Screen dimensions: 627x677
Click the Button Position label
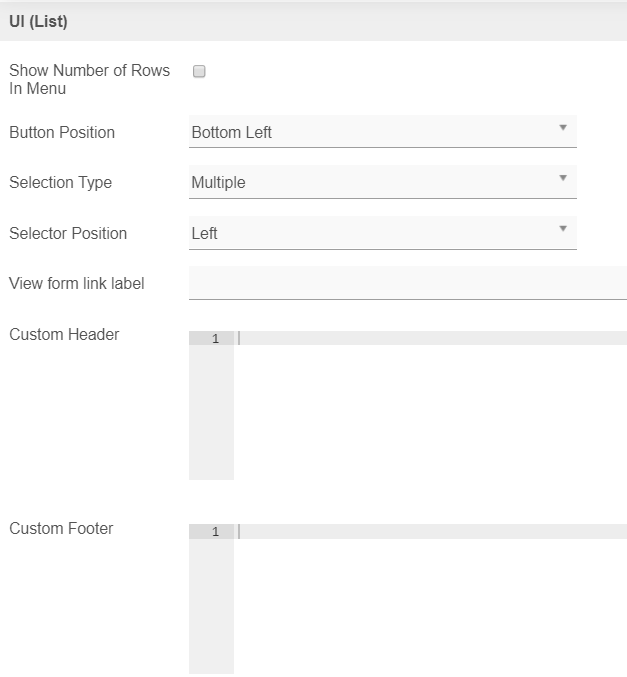[x=62, y=132]
